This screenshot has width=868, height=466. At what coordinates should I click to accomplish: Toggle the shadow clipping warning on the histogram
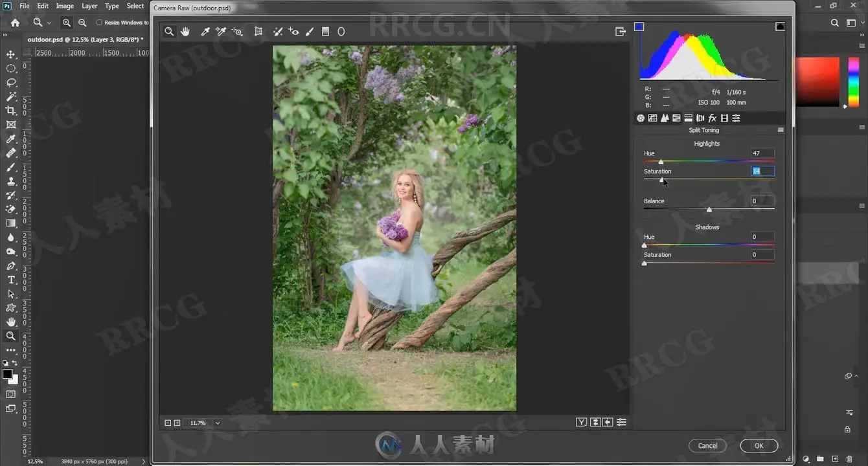639,27
